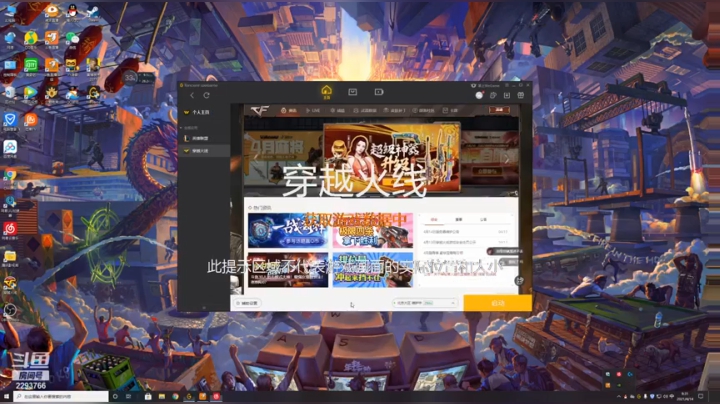Open WeGame store tab next to home
Image resolution: width=720 pixels, height=404 pixels.
[353, 92]
